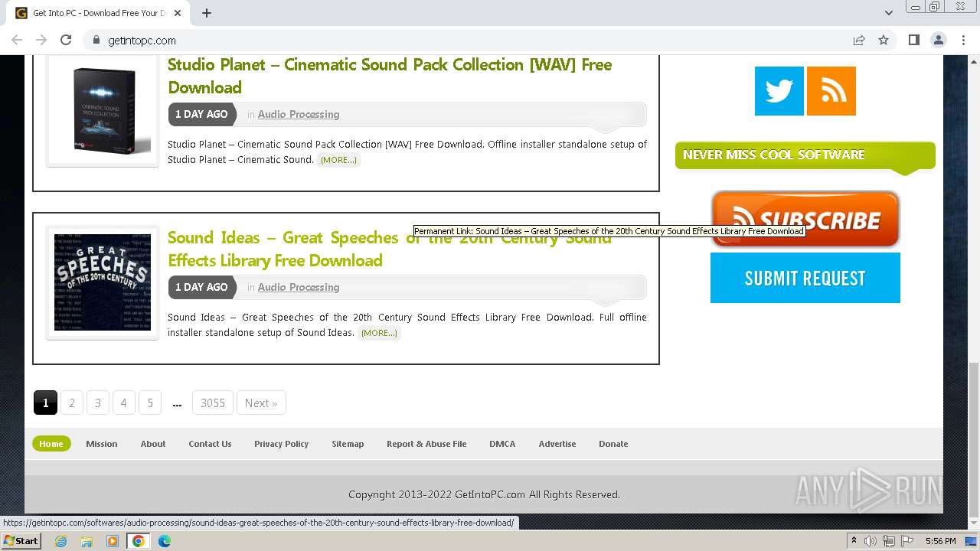
Task: Click the network tray icon
Action: click(889, 541)
